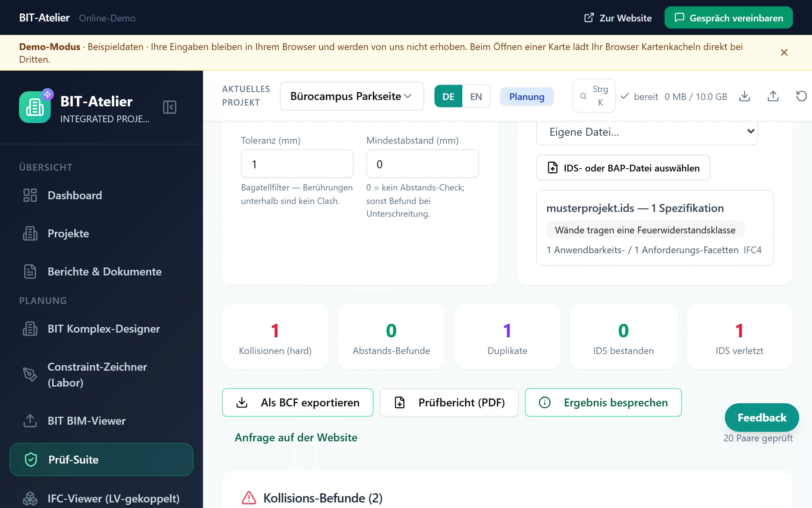Click Gespräch vereinbaren button
The height and width of the screenshot is (508, 812).
tap(729, 18)
